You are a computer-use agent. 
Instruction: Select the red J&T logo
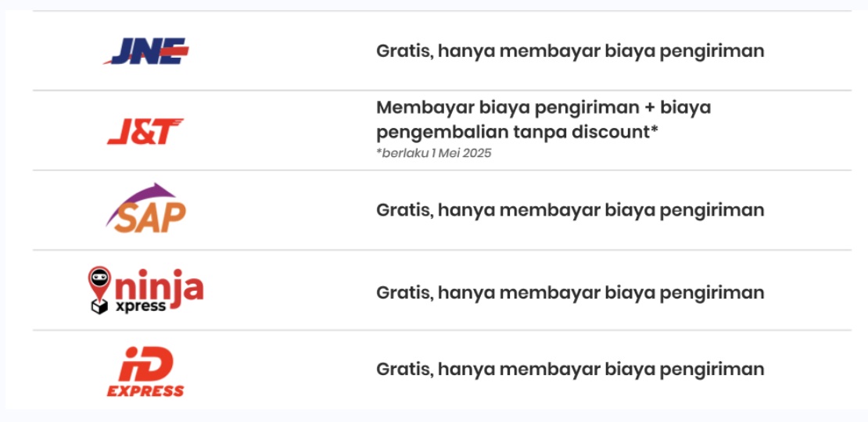145,131
